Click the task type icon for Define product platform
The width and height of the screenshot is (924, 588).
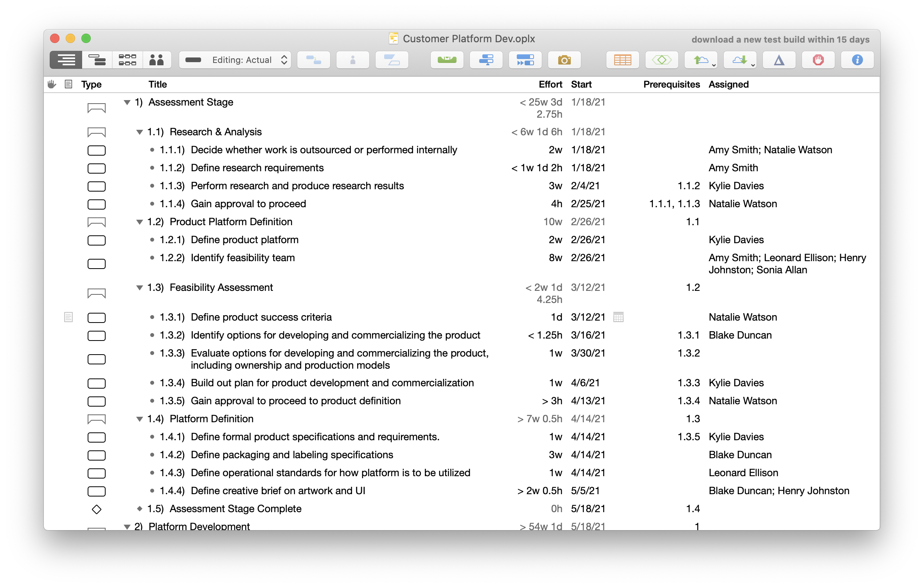click(97, 240)
